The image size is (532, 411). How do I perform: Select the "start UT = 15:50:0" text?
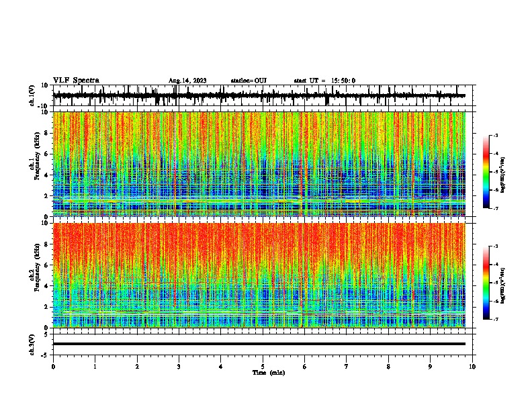324,81
